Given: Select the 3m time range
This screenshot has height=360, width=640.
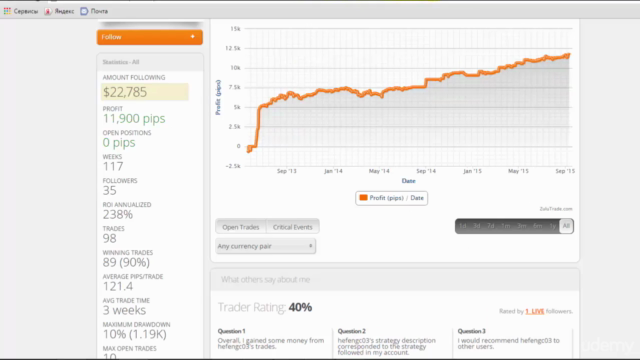Looking at the screenshot, I should tap(521, 226).
